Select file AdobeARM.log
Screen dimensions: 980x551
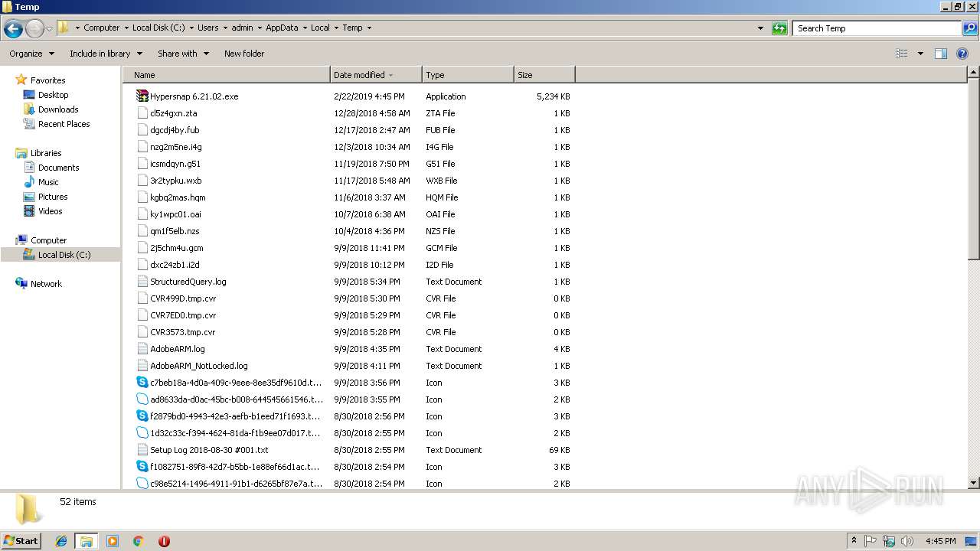(177, 349)
